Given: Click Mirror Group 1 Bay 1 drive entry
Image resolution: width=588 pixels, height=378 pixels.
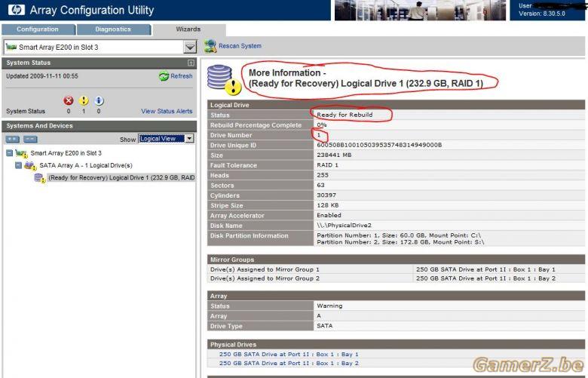Looking at the screenshot, I should 485,269.
